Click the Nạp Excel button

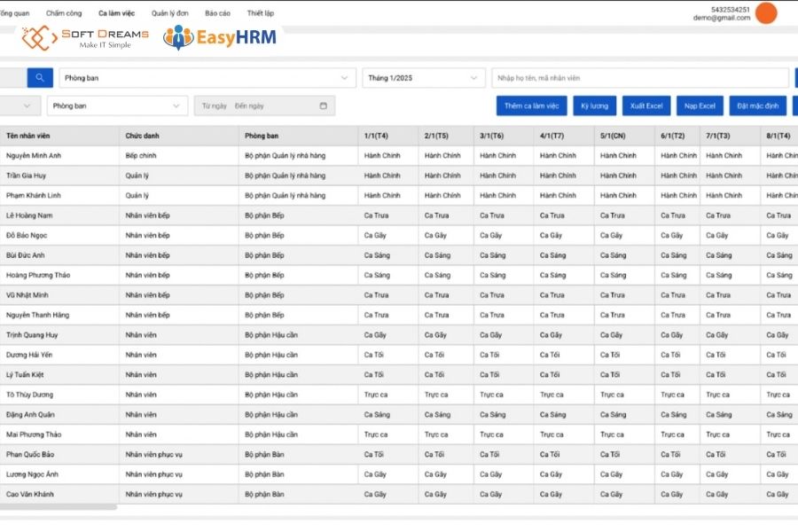tap(700, 106)
